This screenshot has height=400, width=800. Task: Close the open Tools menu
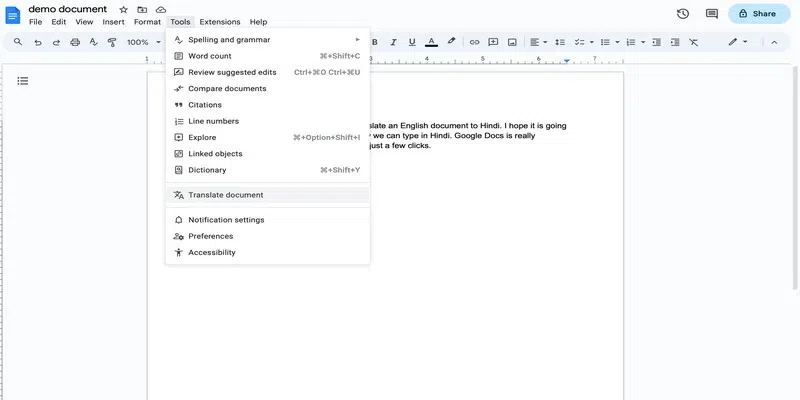tap(180, 22)
